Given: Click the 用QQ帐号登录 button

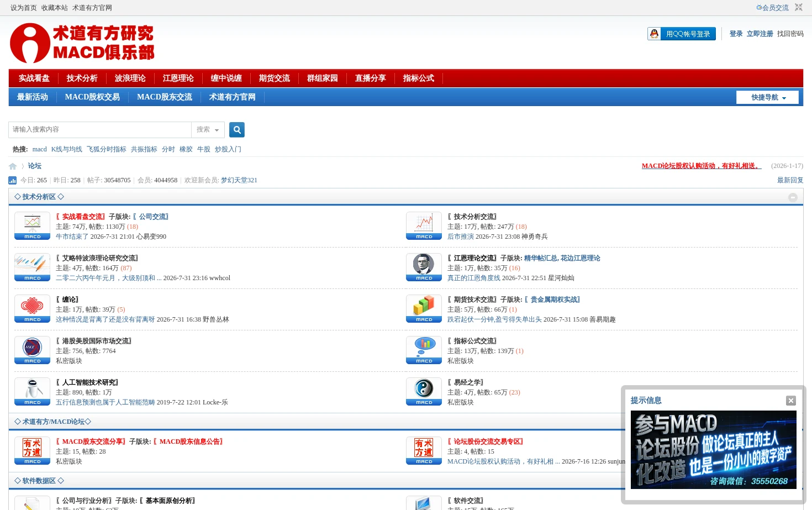Looking at the screenshot, I should pyautogui.click(x=682, y=34).
